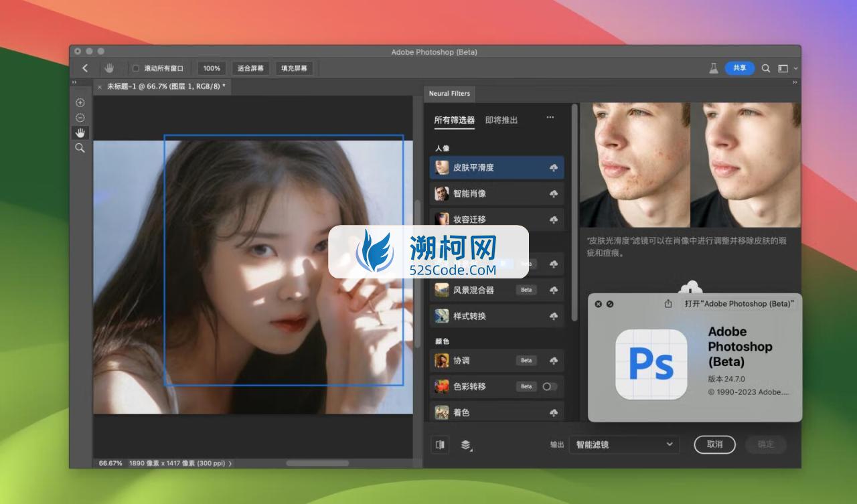Click the 100% zoom button
Viewport: 857px width, 504px height.
click(x=212, y=68)
